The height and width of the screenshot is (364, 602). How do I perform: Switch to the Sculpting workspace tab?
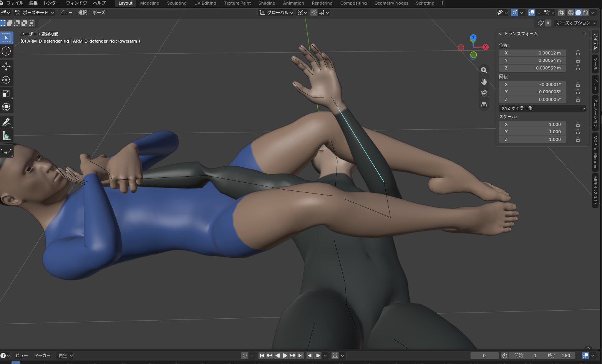click(177, 3)
